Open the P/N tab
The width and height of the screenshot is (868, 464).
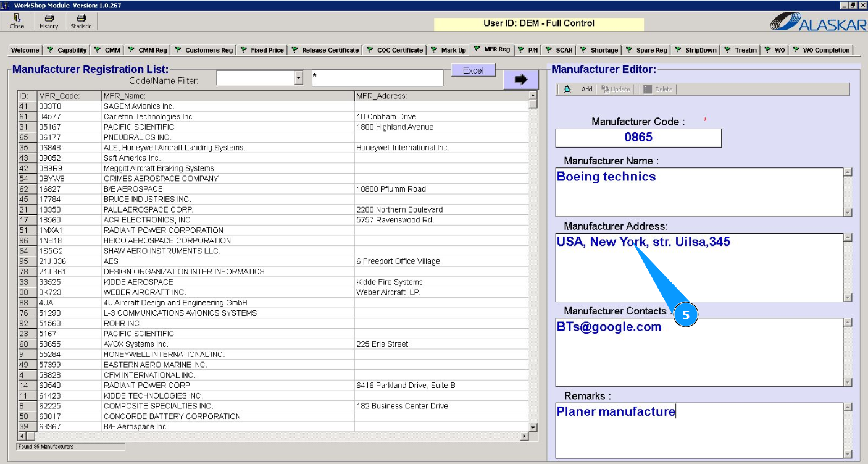coord(528,50)
